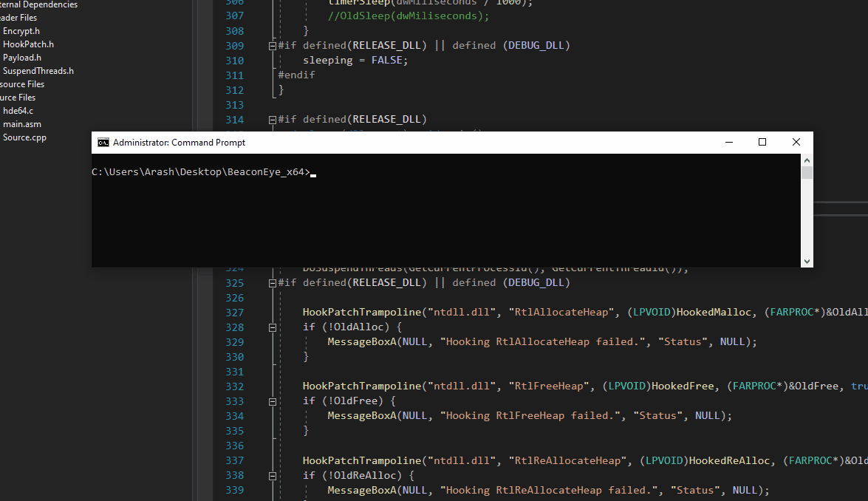Select main.asm in the tree
Screen dimensions: 868x501
22,124
